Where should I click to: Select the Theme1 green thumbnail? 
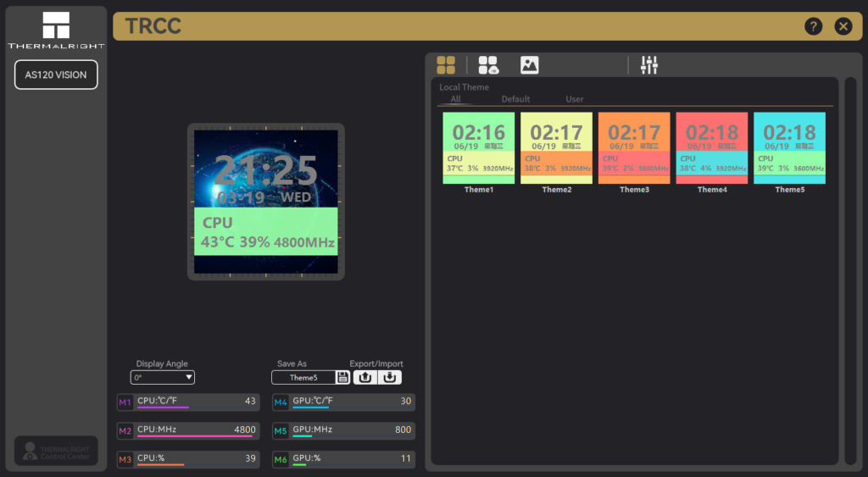(479, 147)
